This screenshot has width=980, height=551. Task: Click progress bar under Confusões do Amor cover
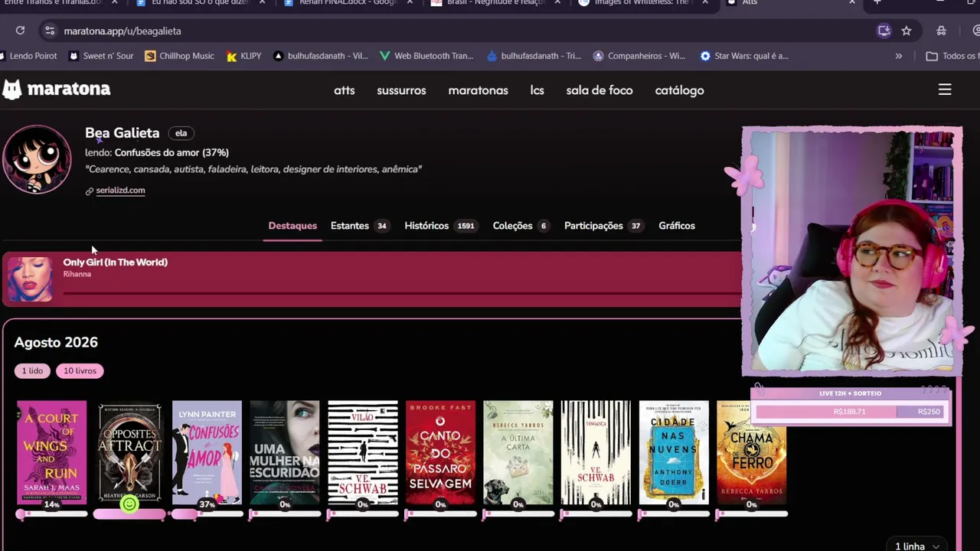point(207,514)
